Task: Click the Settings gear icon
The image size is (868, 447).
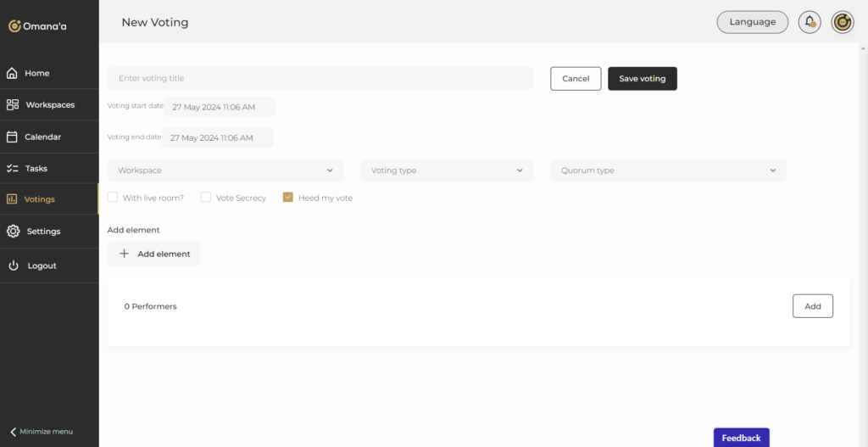Action: 13,231
